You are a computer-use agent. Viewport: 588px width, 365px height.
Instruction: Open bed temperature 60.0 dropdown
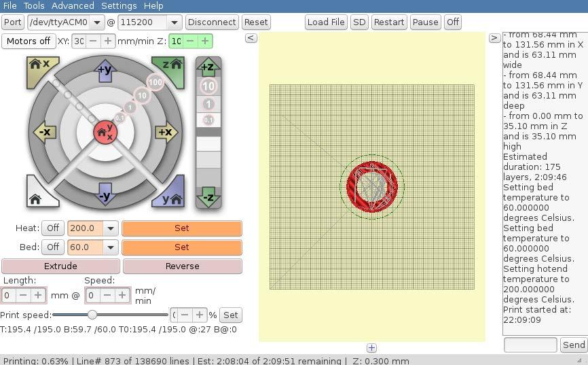[111, 247]
